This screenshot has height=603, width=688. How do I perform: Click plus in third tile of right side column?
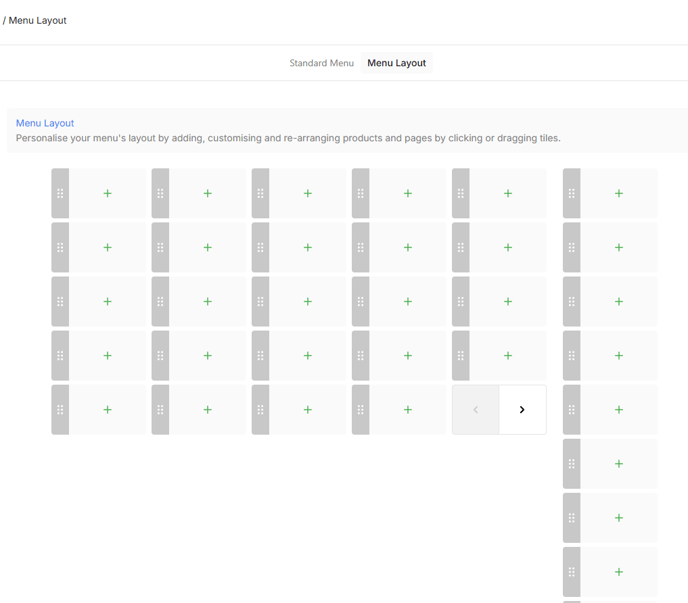(618, 301)
